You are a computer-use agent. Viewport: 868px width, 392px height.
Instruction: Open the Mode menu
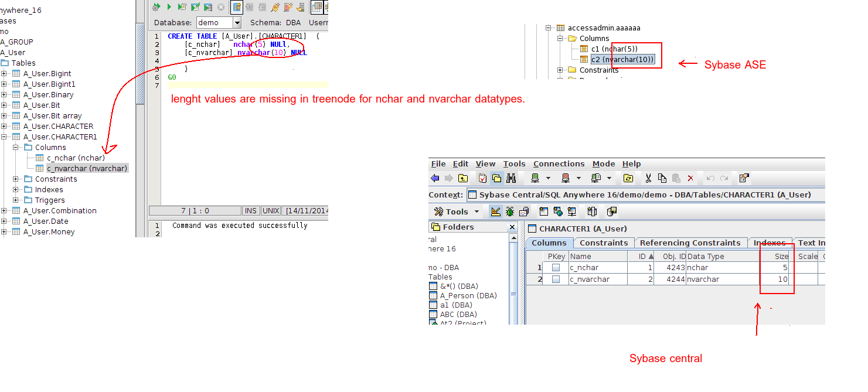click(604, 164)
